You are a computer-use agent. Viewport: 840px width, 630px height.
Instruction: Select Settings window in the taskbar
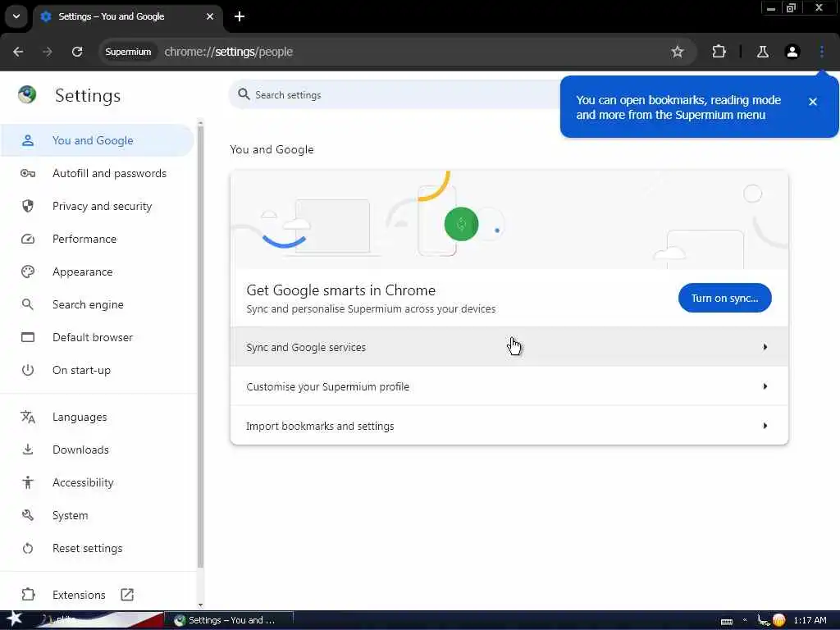click(228, 620)
